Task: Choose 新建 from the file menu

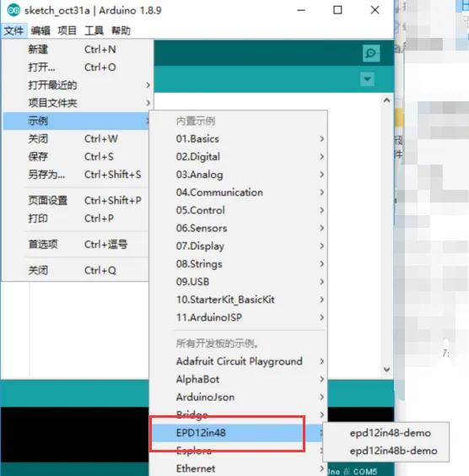Action: pyautogui.click(x=76, y=49)
